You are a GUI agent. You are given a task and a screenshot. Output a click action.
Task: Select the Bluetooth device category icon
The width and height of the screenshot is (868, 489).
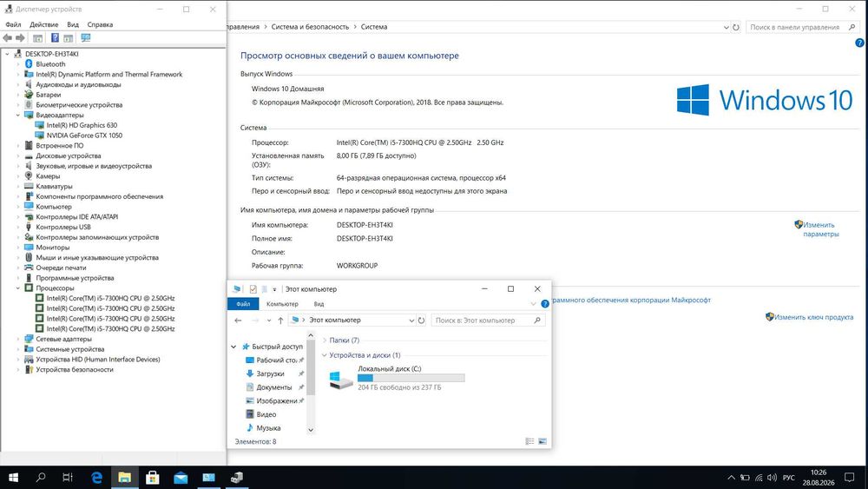(29, 64)
